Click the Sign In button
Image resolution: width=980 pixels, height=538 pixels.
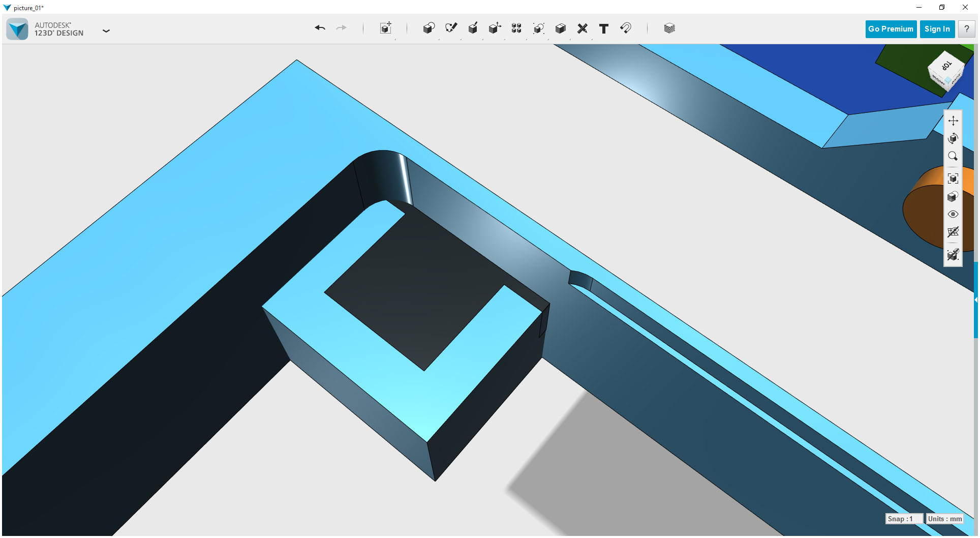click(x=937, y=28)
